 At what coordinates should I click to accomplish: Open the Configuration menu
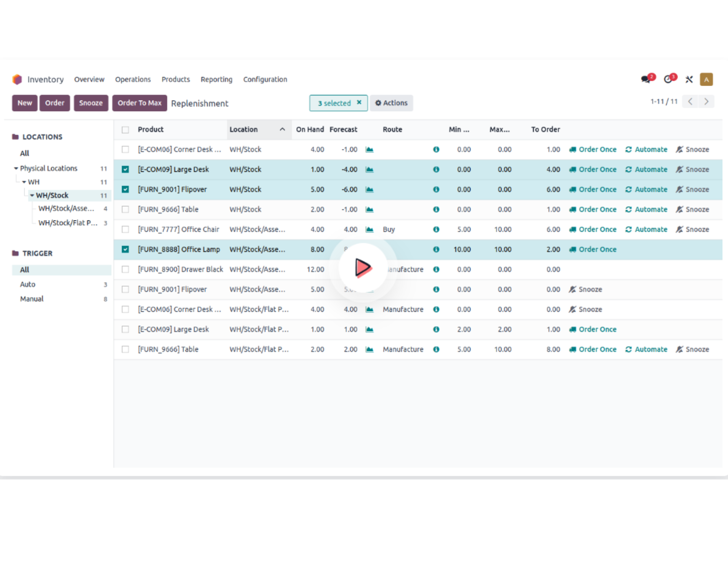click(265, 79)
